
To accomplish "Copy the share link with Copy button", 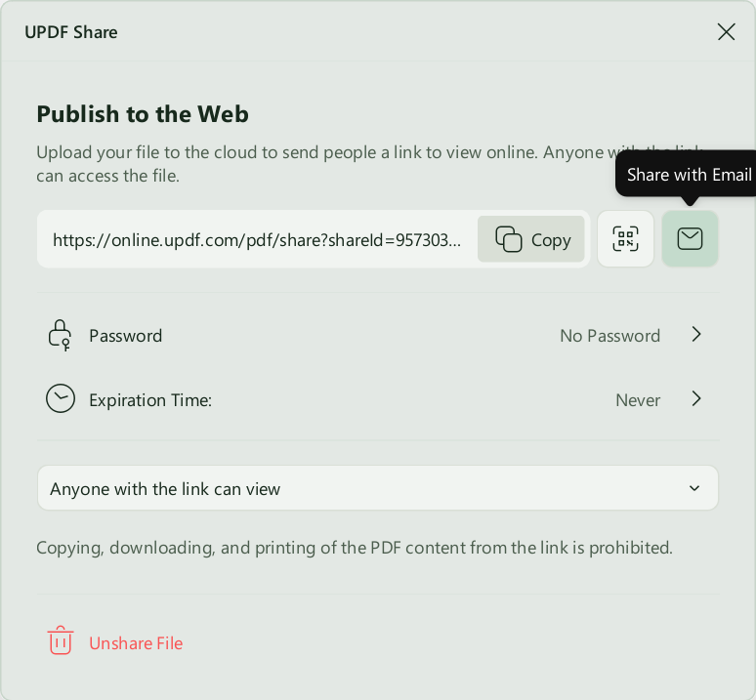I will tap(530, 239).
